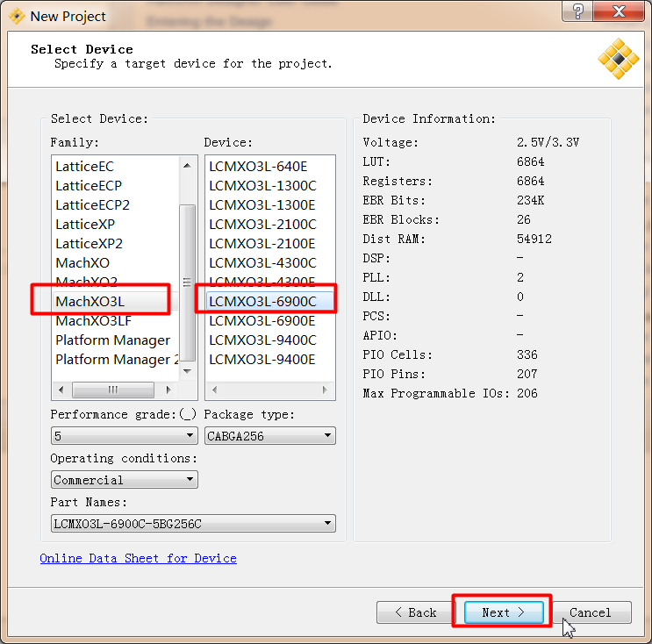
Task: Click Family list horizontal scrollbar thumb
Action: pyautogui.click(x=113, y=390)
